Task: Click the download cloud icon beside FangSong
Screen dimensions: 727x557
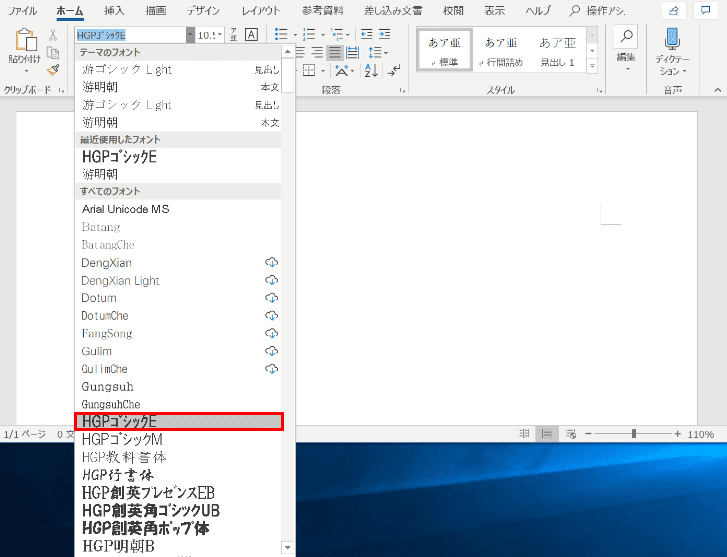Action: (x=271, y=333)
